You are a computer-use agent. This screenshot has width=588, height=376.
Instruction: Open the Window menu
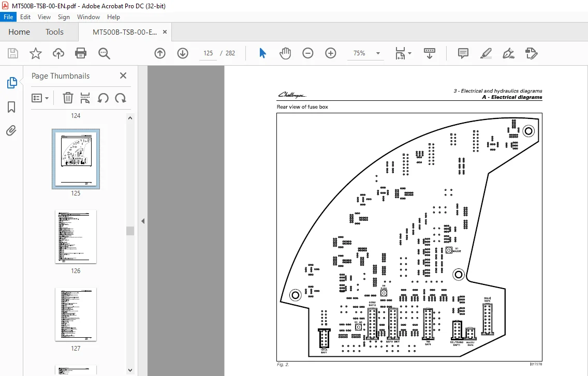click(88, 17)
